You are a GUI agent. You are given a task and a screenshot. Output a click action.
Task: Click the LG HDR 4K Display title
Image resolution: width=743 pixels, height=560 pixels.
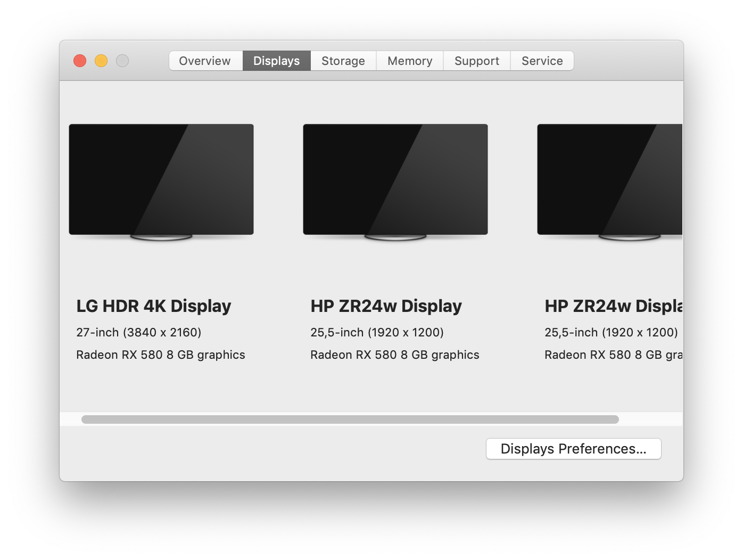[x=154, y=306]
